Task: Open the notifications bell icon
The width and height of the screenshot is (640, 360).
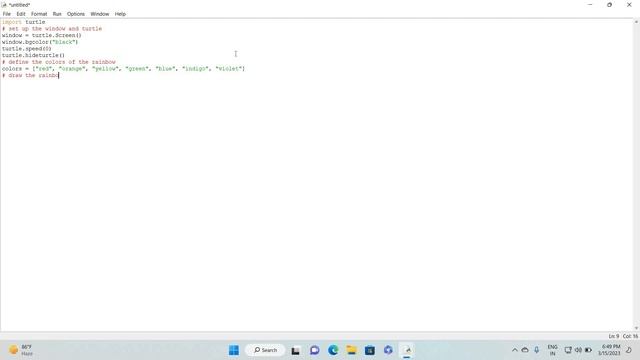Action: pos(629,350)
